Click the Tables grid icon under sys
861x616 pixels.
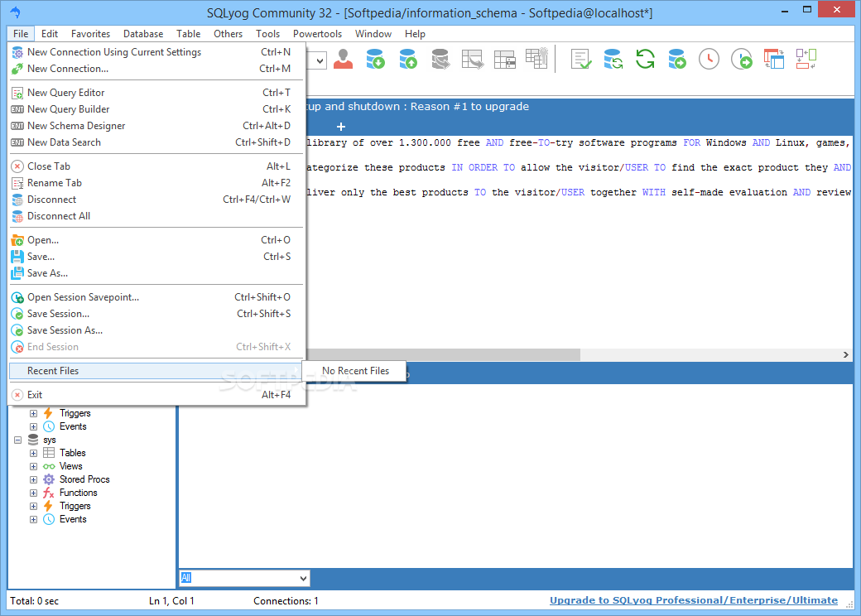[x=48, y=453]
